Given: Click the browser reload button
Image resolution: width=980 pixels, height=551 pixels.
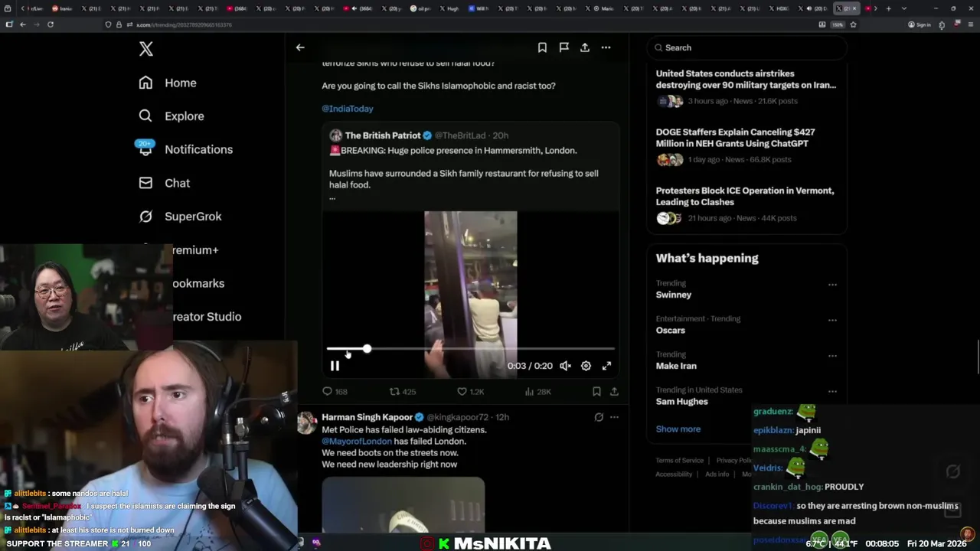Looking at the screenshot, I should coord(51,24).
